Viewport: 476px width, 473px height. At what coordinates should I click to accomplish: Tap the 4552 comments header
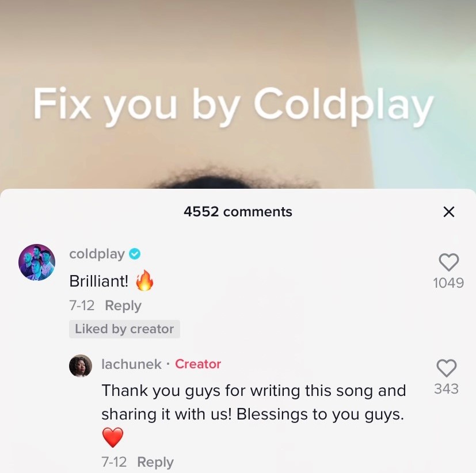pos(238,212)
